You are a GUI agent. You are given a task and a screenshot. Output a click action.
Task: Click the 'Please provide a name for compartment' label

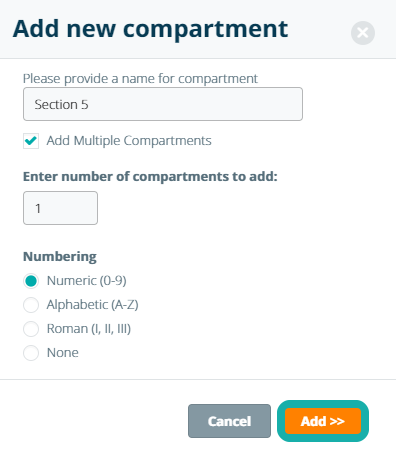(140, 79)
